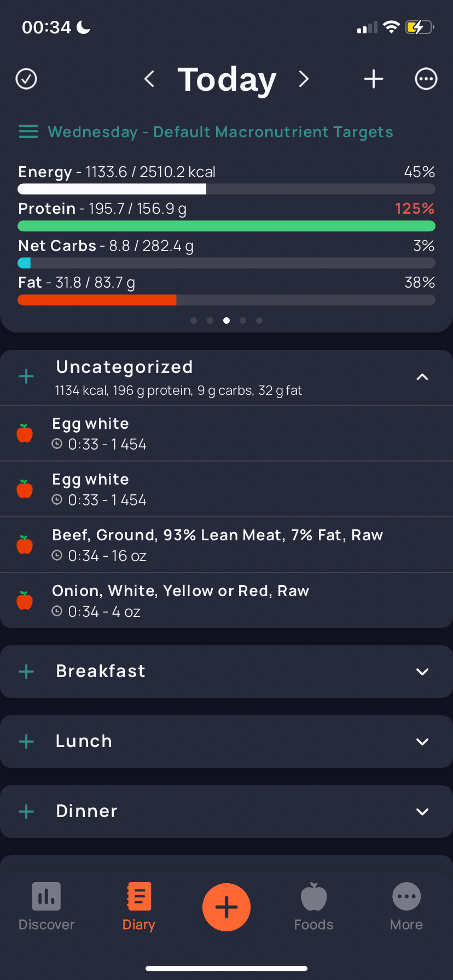Open the Onion, White, Yellow or Red entry
This screenshot has height=980, width=453.
click(x=226, y=600)
